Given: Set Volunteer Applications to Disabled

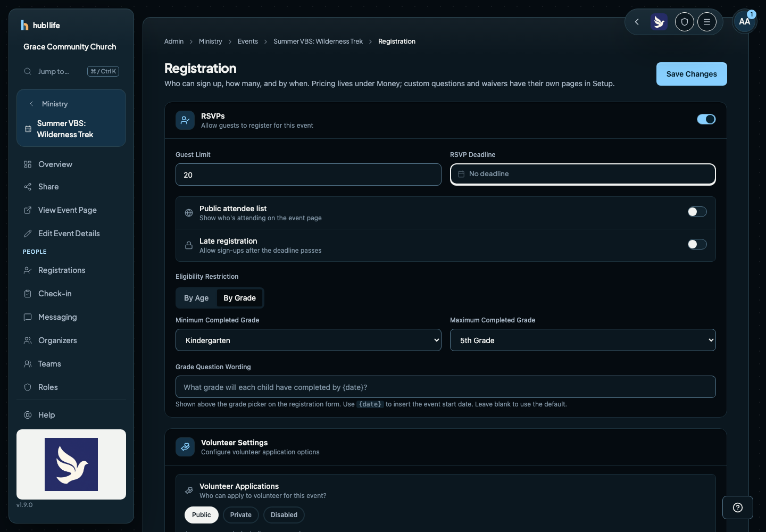Looking at the screenshot, I should pyautogui.click(x=284, y=515).
